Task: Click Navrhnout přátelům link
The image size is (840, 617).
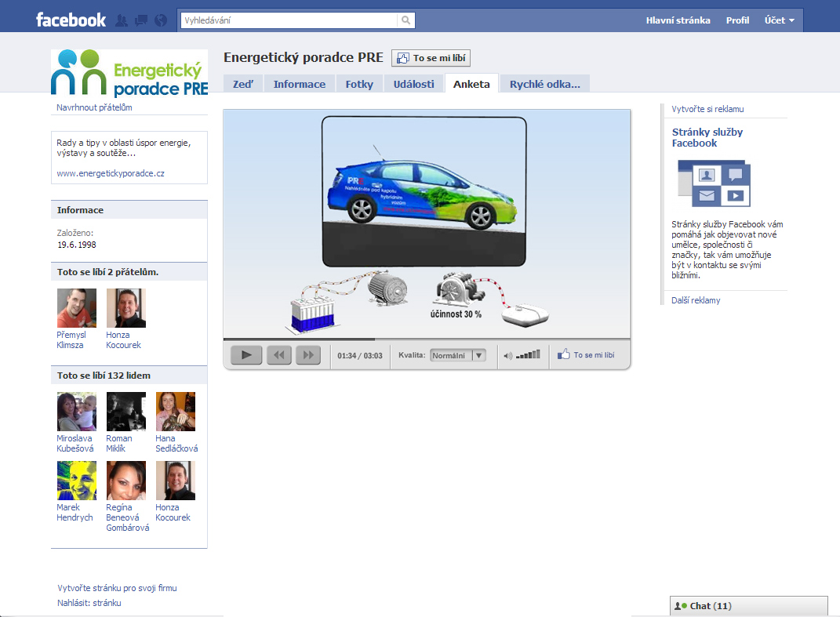Action: click(94, 107)
